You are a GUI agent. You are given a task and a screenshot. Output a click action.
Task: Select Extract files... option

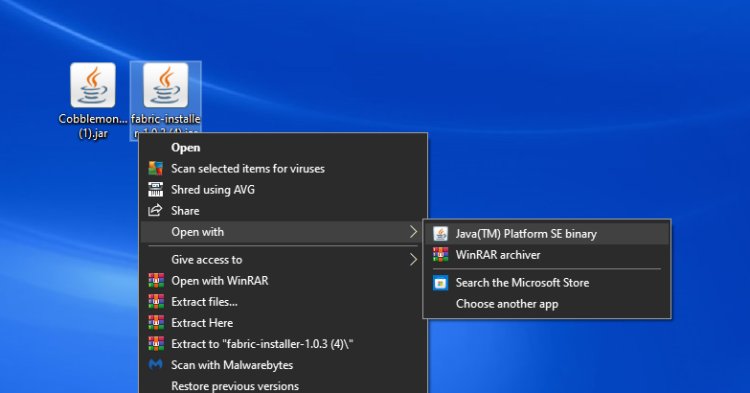(283, 302)
